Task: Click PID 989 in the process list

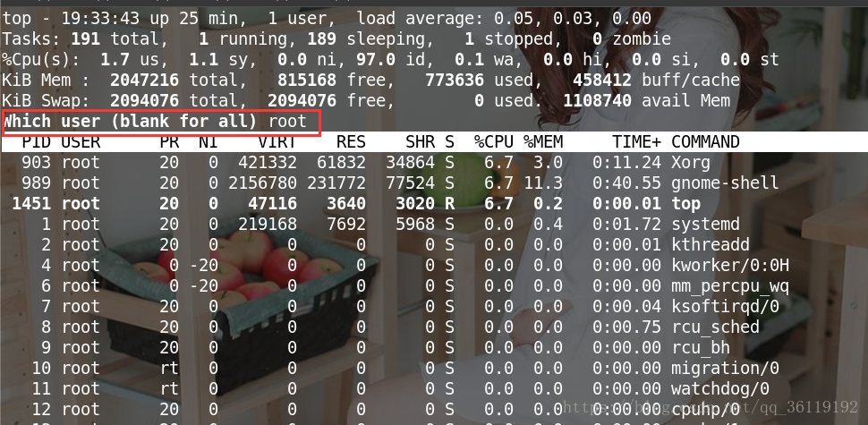Action: [x=37, y=183]
